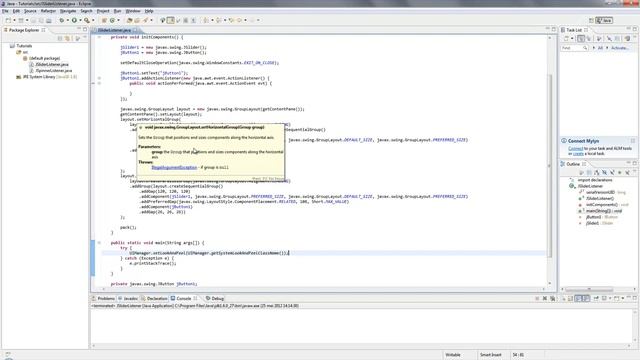Image resolution: width=640 pixels, height=360 pixels.
Task: Select import declarations in Outline
Action: tap(595, 180)
